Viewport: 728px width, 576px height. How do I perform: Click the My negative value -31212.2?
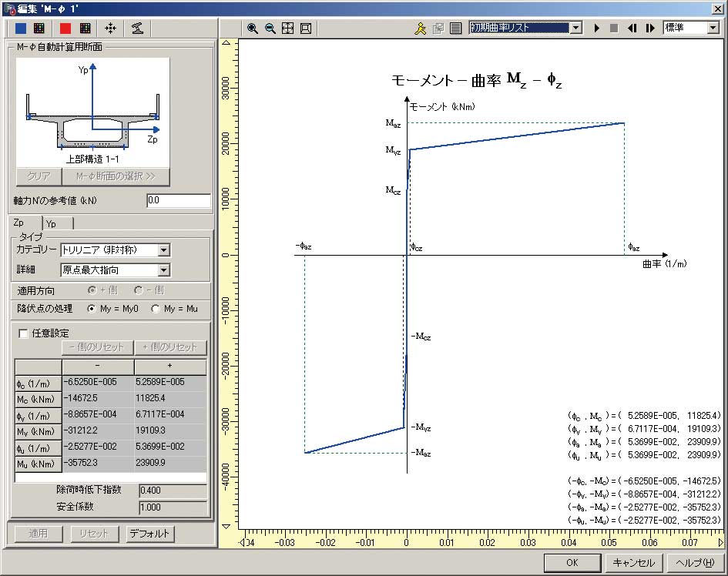point(98,430)
